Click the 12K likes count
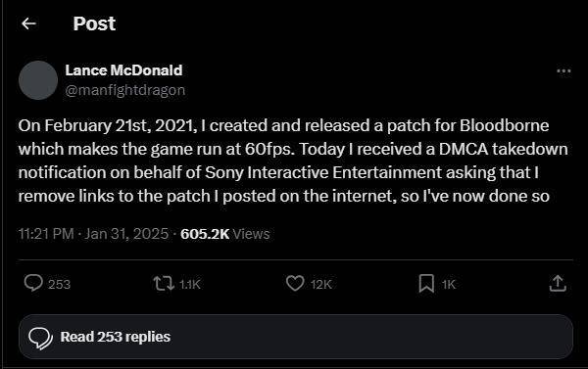The image size is (588, 369). [x=321, y=285]
